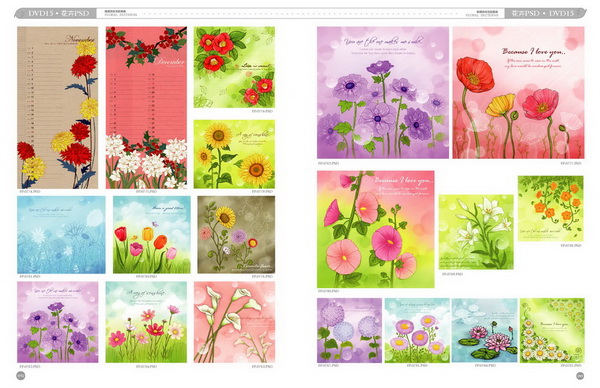Image resolution: width=600 pixels, height=388 pixels.
Task: Click the right page header '花卉PSD • DVD15'
Action: tap(543, 13)
